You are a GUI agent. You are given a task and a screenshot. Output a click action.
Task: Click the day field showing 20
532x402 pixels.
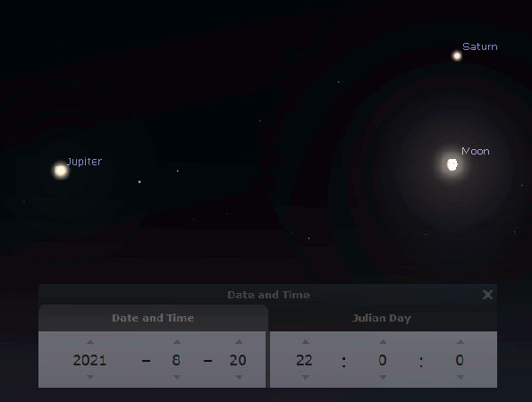(238, 360)
